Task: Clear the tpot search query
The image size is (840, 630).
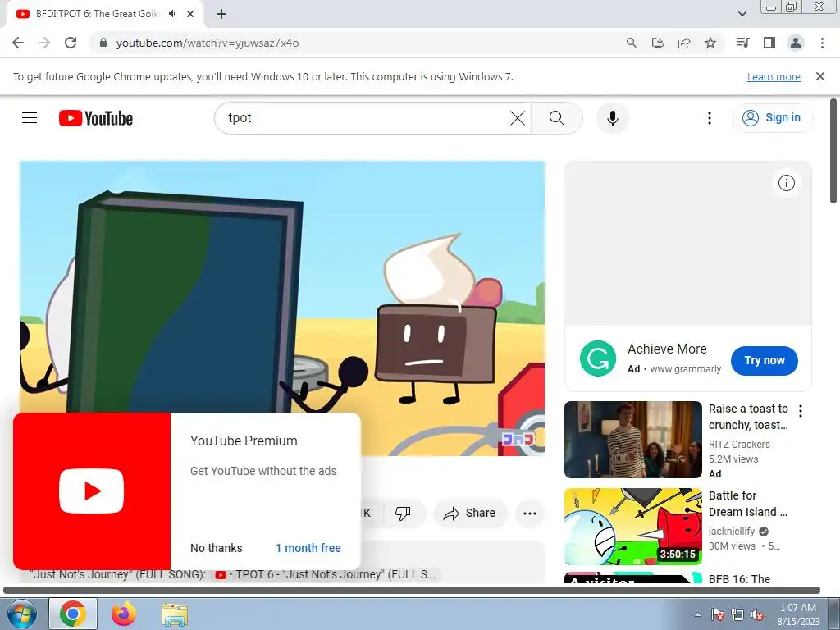Action: point(518,118)
